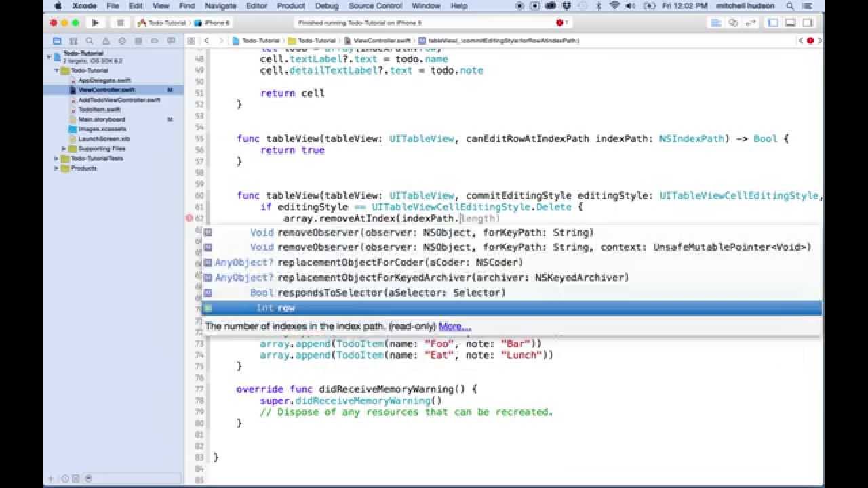Add a new file with plus button
Image resolution: width=868 pixels, height=488 pixels.
coord(51,479)
